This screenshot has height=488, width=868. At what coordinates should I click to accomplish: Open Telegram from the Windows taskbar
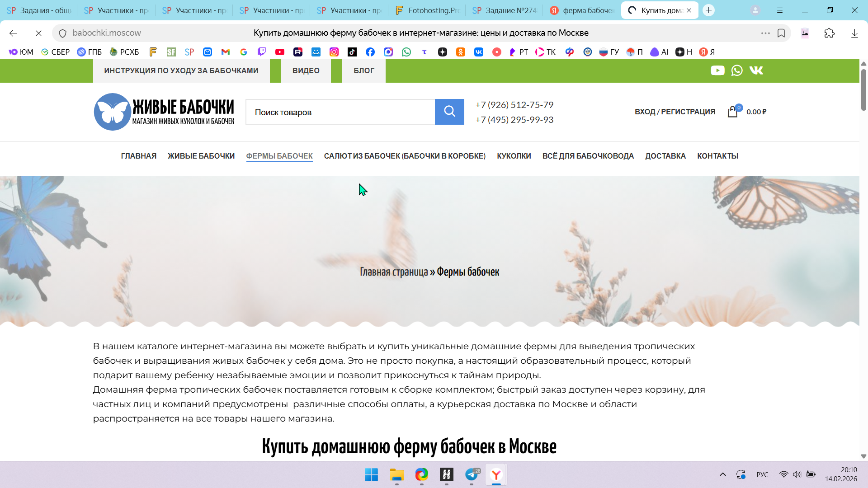[472, 474]
